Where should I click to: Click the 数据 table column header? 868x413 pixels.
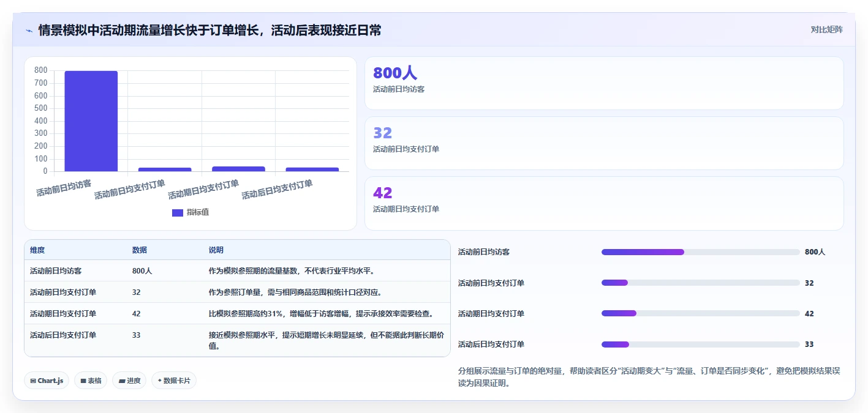(140, 250)
